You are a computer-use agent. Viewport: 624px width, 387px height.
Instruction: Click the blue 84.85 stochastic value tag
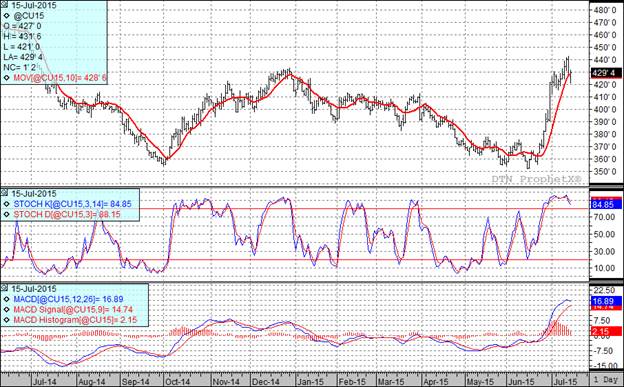(606, 205)
